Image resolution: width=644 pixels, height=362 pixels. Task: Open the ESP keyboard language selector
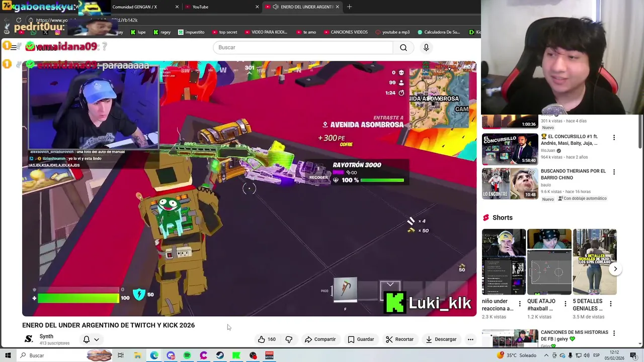(596, 355)
